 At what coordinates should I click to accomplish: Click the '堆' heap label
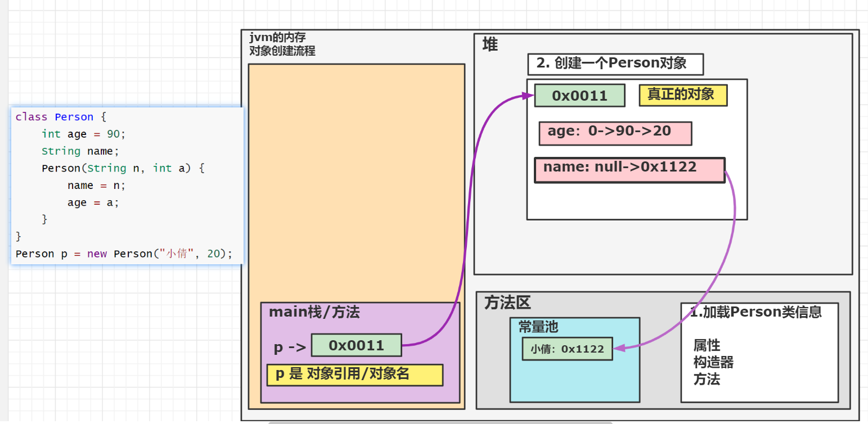click(x=490, y=45)
